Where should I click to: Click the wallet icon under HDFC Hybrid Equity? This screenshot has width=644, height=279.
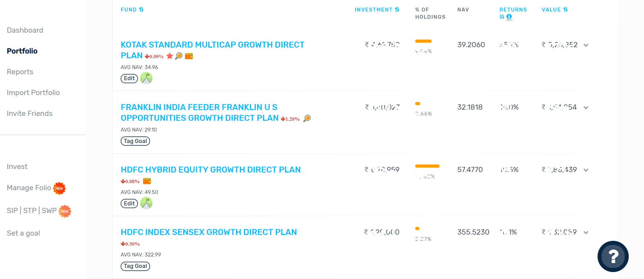click(x=147, y=181)
